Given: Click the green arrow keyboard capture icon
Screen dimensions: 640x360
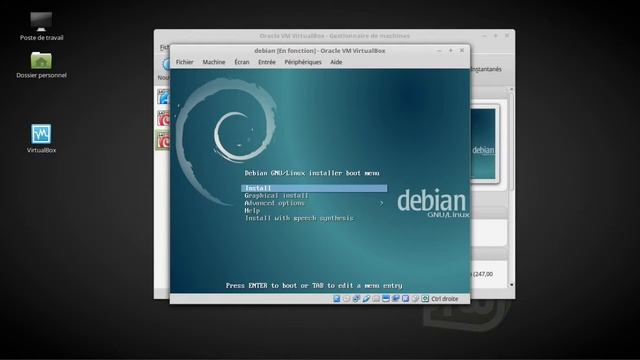Looking at the screenshot, I should [425, 299].
